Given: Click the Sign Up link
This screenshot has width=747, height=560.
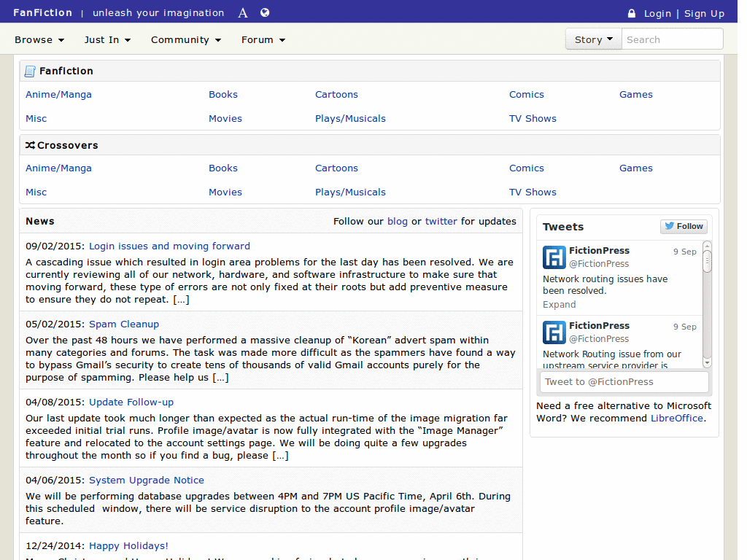Looking at the screenshot, I should point(704,13).
